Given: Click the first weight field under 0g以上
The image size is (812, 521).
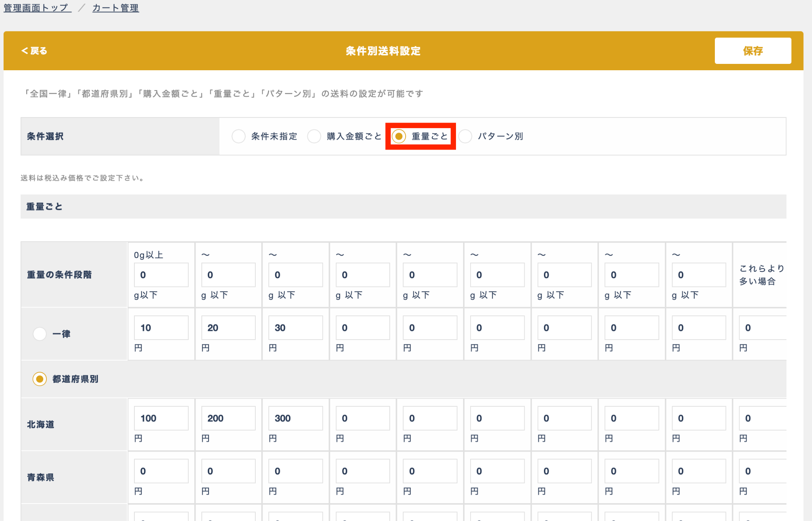Looking at the screenshot, I should 161,275.
